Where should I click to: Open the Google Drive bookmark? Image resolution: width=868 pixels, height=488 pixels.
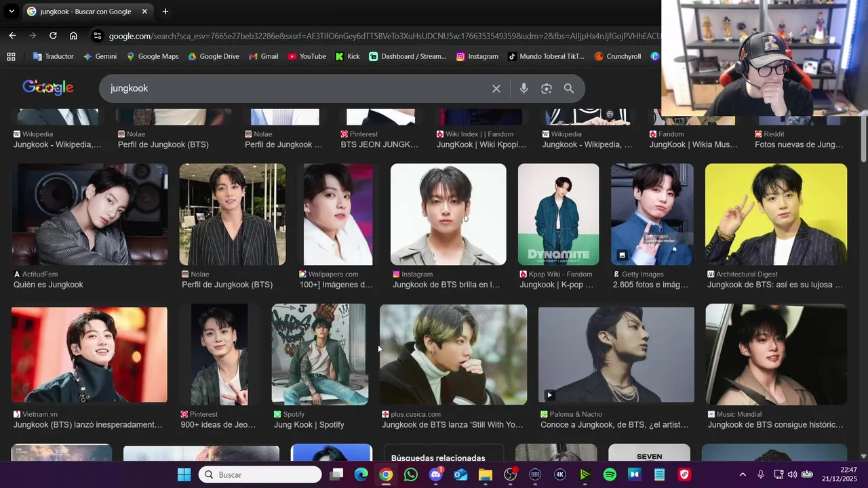[x=214, y=56]
